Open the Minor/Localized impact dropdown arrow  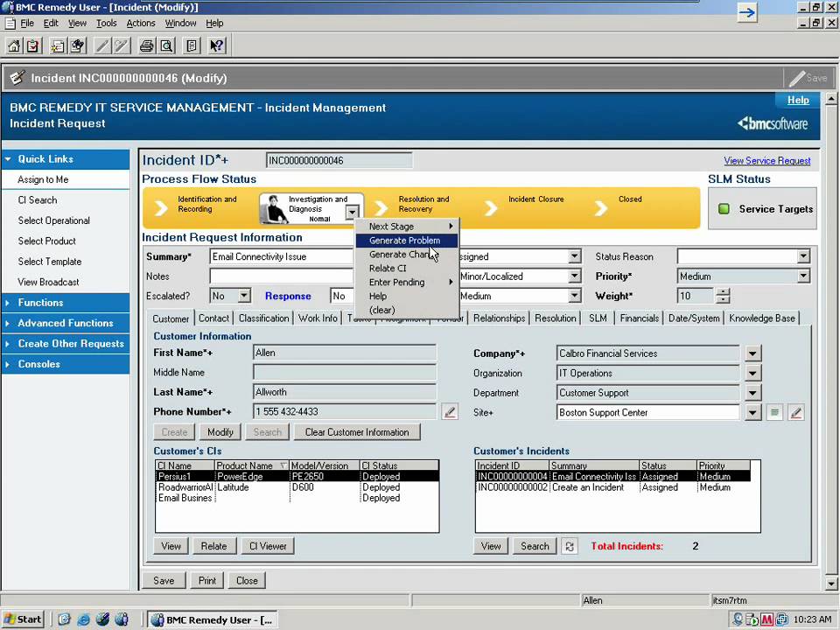(574, 276)
